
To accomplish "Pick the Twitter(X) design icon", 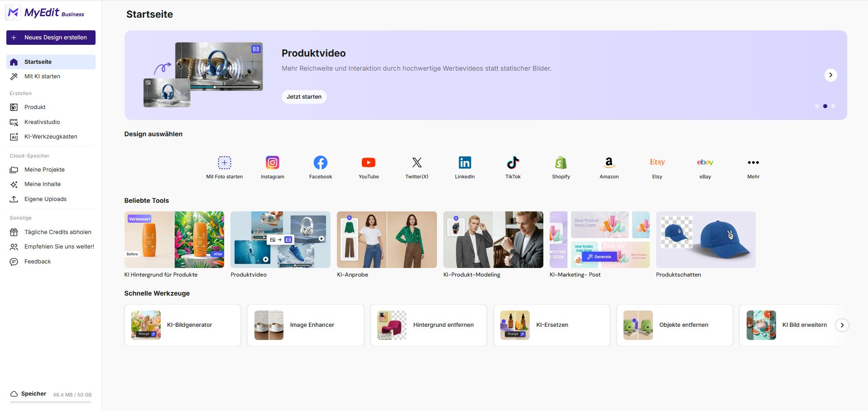I will [417, 162].
